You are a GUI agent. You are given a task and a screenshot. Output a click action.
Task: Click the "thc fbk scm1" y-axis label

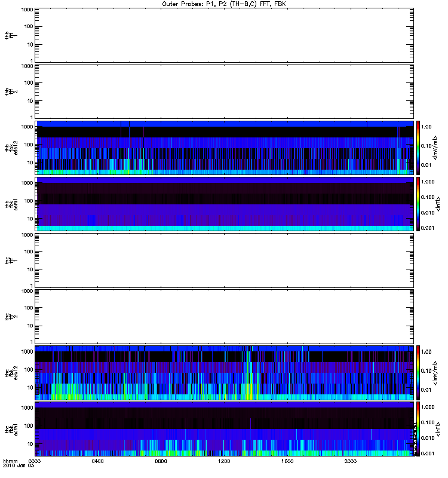11,429
